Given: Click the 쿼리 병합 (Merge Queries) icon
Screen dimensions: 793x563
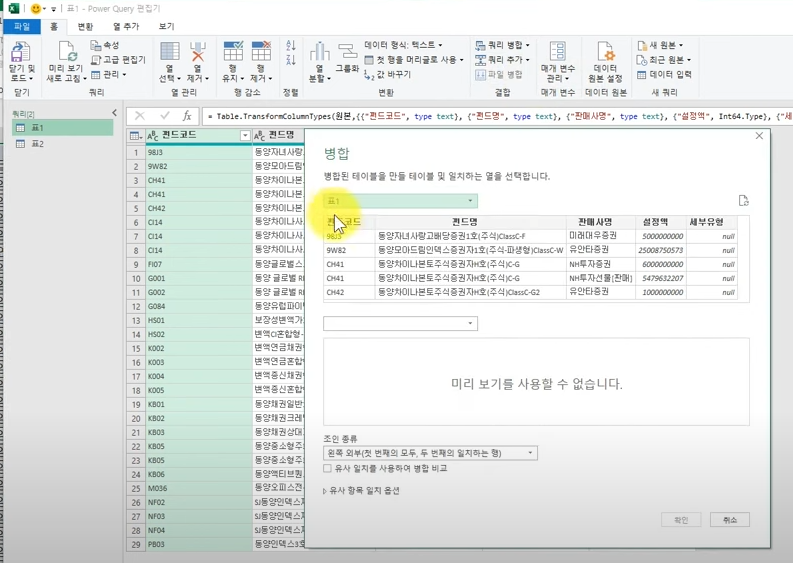Looking at the screenshot, I should click(480, 46).
